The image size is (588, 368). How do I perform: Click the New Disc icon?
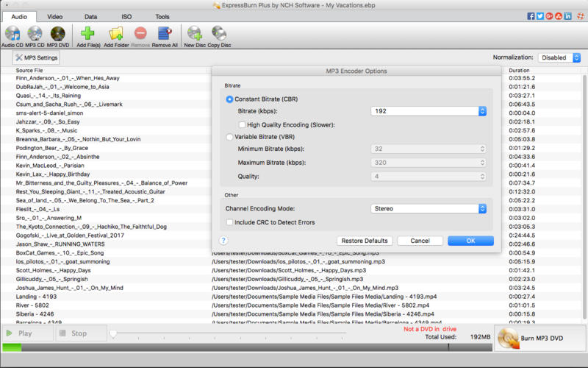coord(195,33)
